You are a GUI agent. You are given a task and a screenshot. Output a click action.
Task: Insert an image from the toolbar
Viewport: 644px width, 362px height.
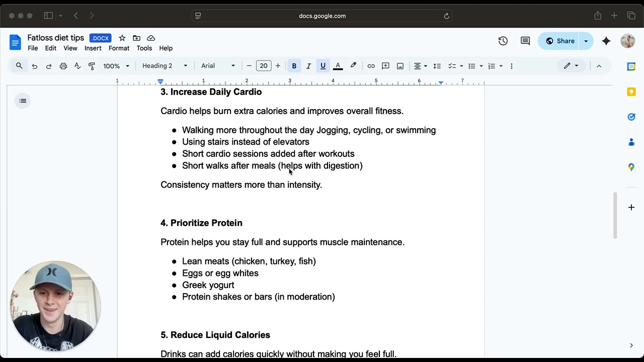tap(400, 66)
